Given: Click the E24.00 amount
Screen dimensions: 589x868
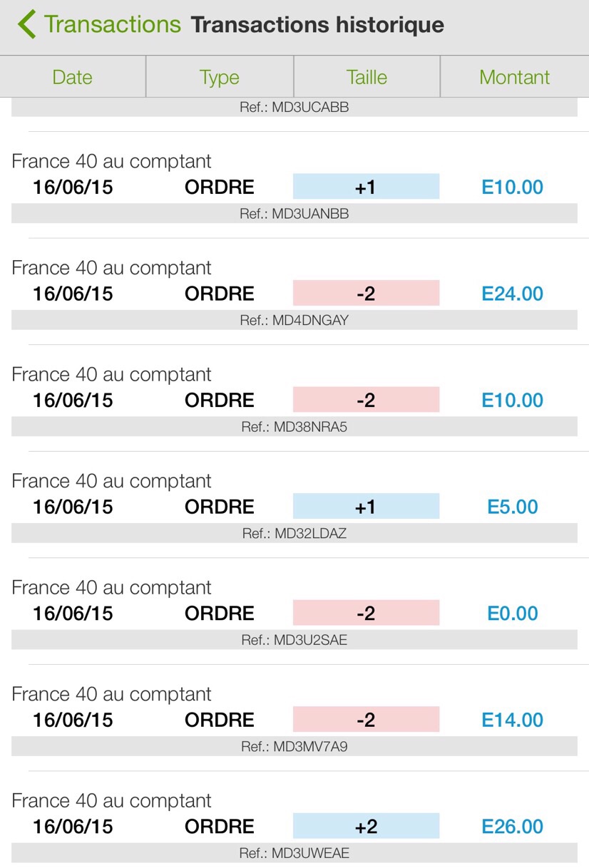Looking at the screenshot, I should click(513, 294).
